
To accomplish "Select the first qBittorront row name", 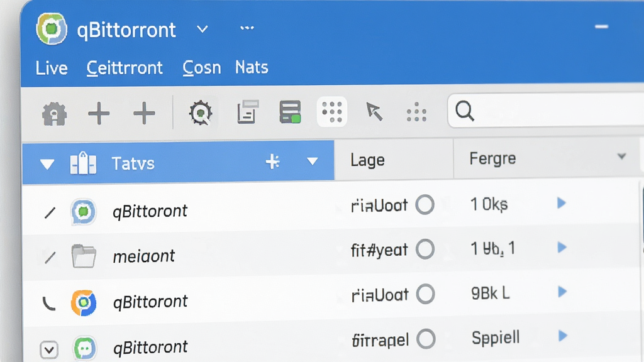I will point(150,212).
